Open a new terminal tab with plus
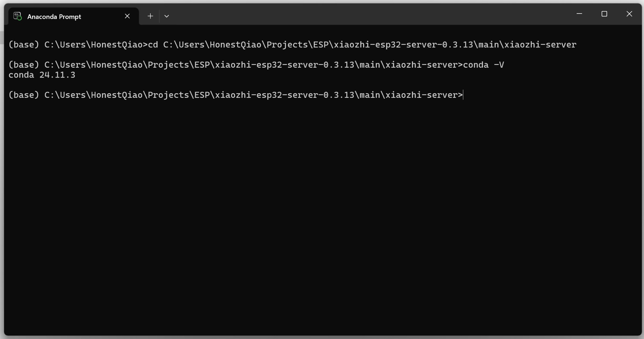Screen dimensions: 644x339 click(150, 16)
